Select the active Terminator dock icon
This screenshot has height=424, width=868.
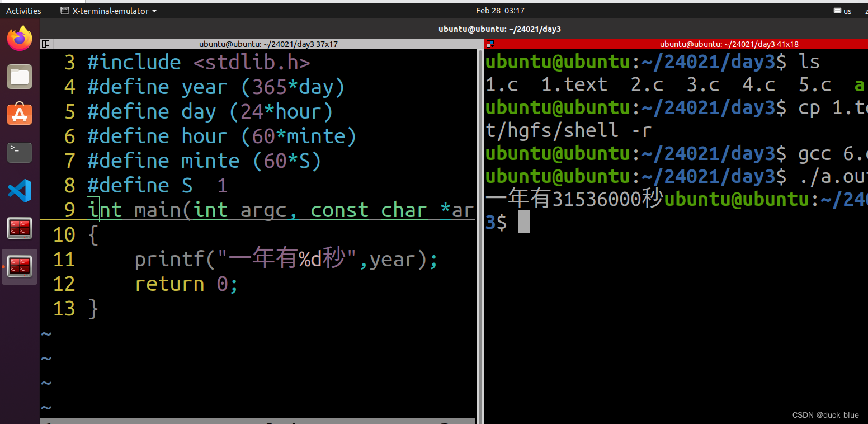tap(19, 267)
